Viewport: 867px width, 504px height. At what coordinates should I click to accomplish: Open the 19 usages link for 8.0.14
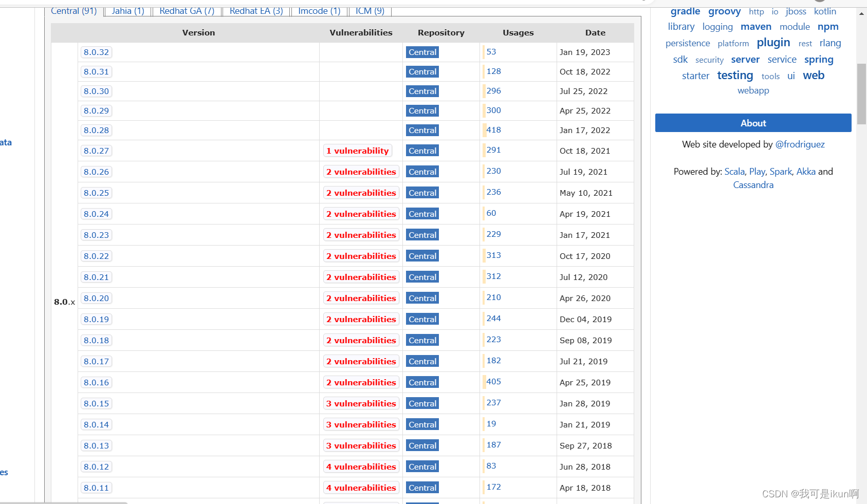491,423
